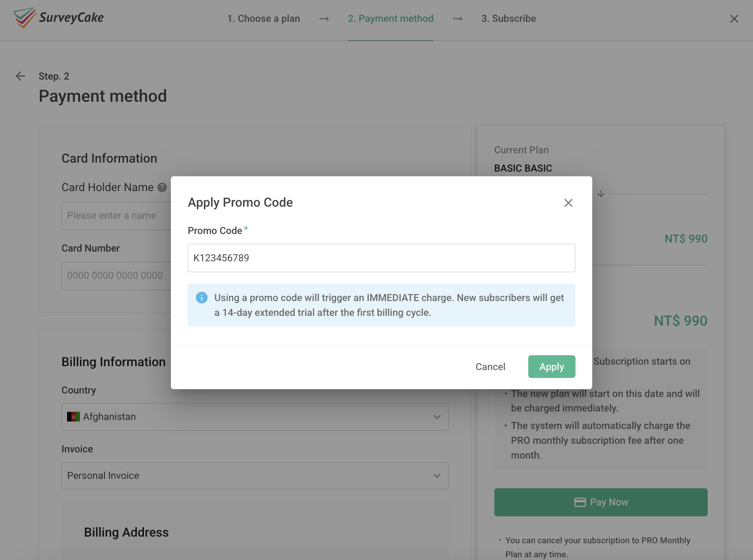Click the SurveyCake logo
Image resolution: width=753 pixels, height=560 pixels.
[59, 18]
